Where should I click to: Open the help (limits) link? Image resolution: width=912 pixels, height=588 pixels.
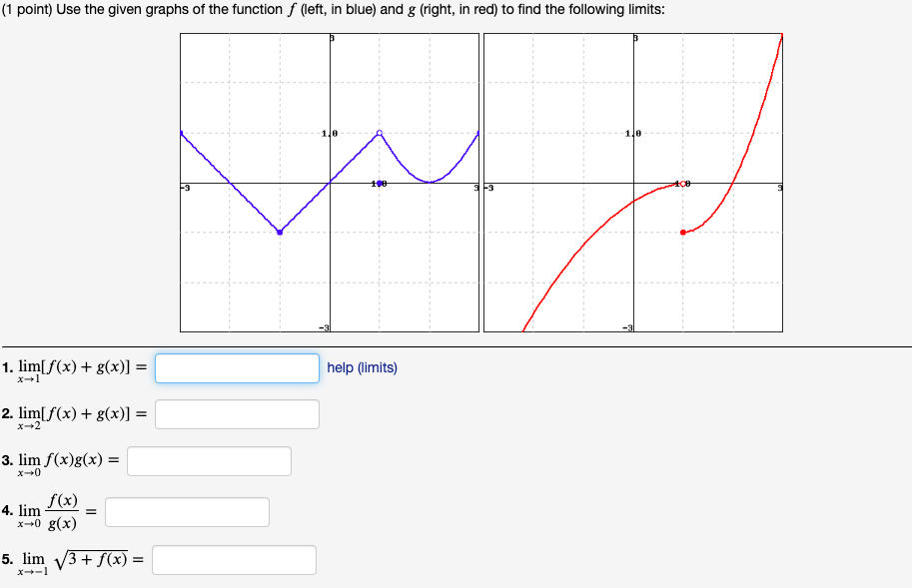(363, 368)
